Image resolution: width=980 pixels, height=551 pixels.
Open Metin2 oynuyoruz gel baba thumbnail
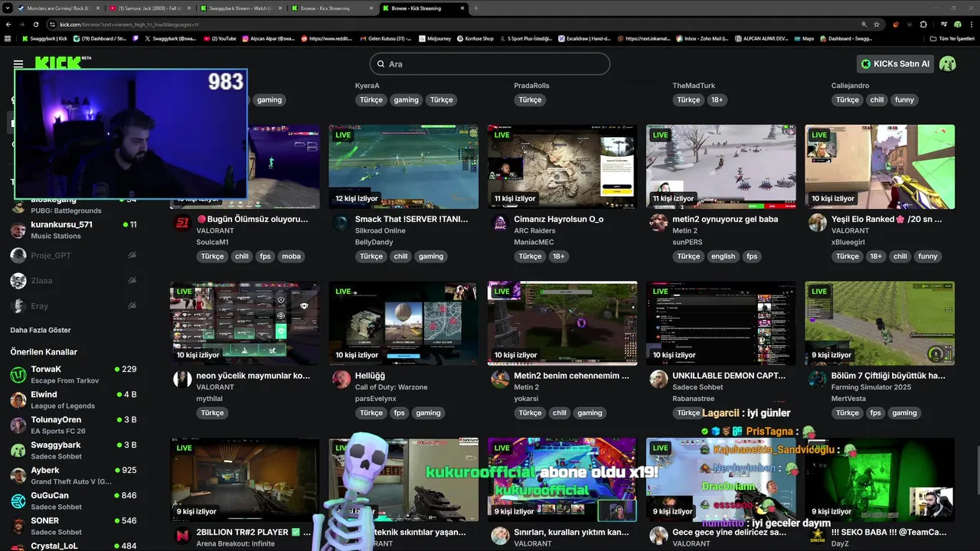720,167
